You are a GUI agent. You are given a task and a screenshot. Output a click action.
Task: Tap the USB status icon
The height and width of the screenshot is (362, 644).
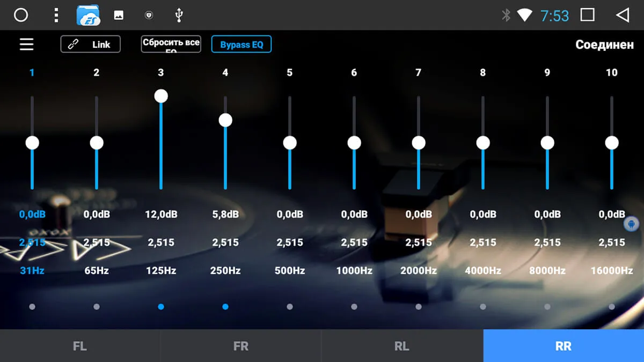(x=179, y=15)
